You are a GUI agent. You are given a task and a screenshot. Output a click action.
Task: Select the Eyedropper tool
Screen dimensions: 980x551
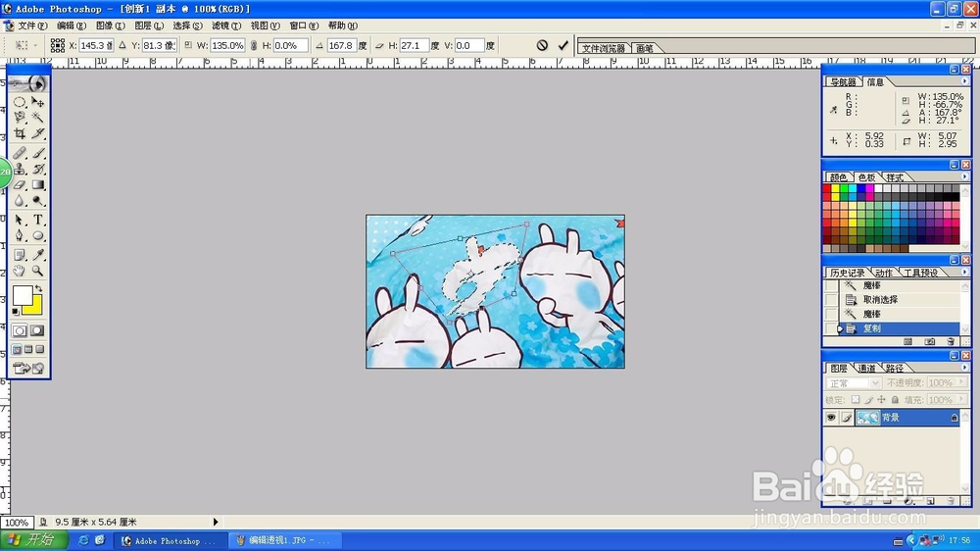(38, 255)
